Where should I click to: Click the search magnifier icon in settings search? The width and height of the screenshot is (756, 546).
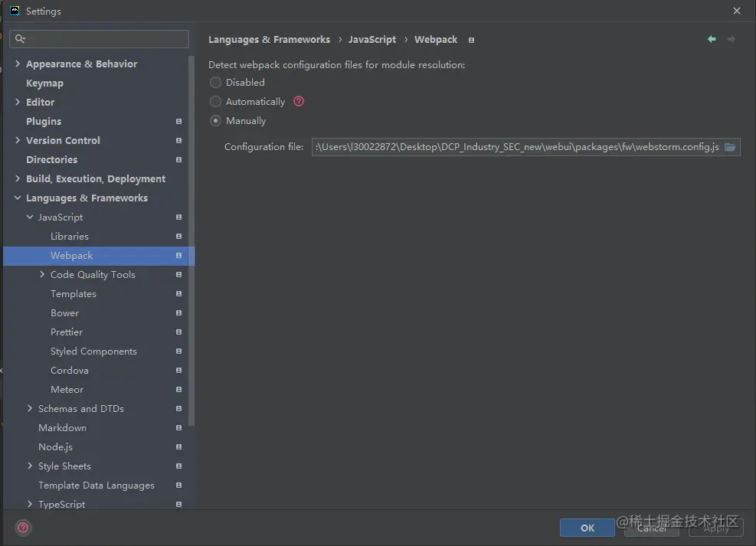pos(20,38)
